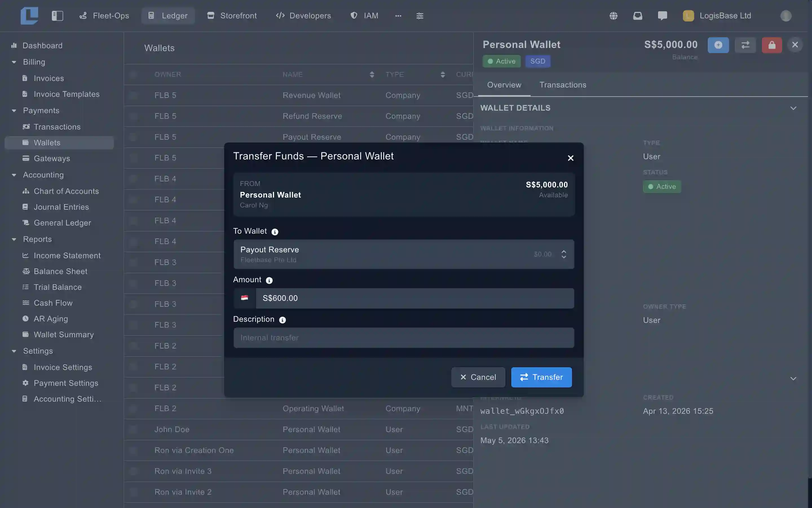Close the Transfer Funds dialog

(x=570, y=158)
